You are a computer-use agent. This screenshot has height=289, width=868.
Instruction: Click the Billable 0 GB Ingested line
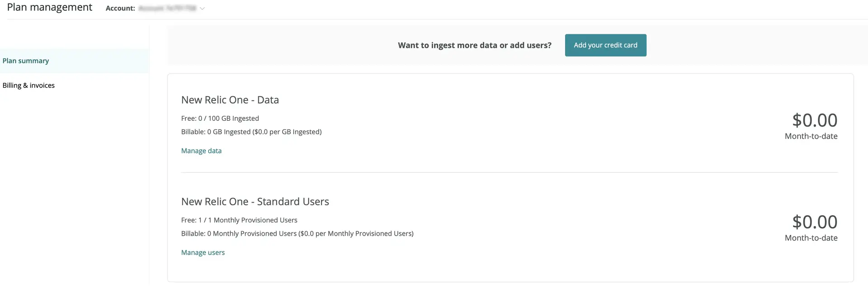(251, 132)
